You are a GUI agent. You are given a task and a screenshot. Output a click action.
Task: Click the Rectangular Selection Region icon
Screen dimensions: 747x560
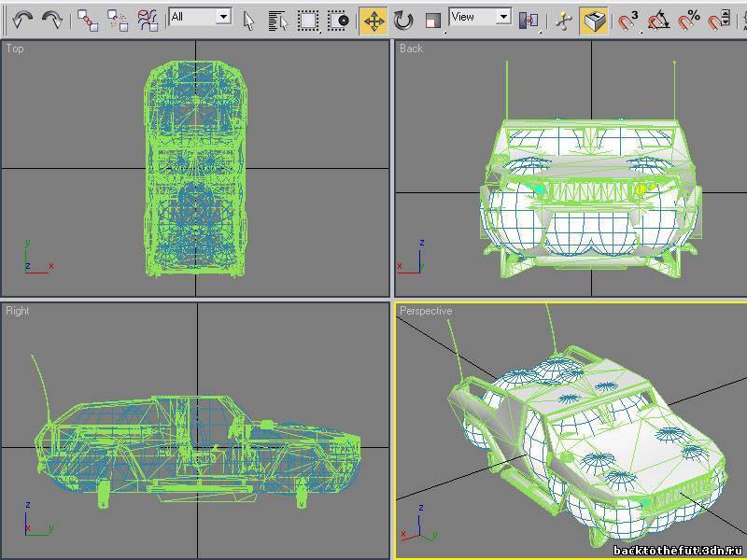click(x=308, y=21)
